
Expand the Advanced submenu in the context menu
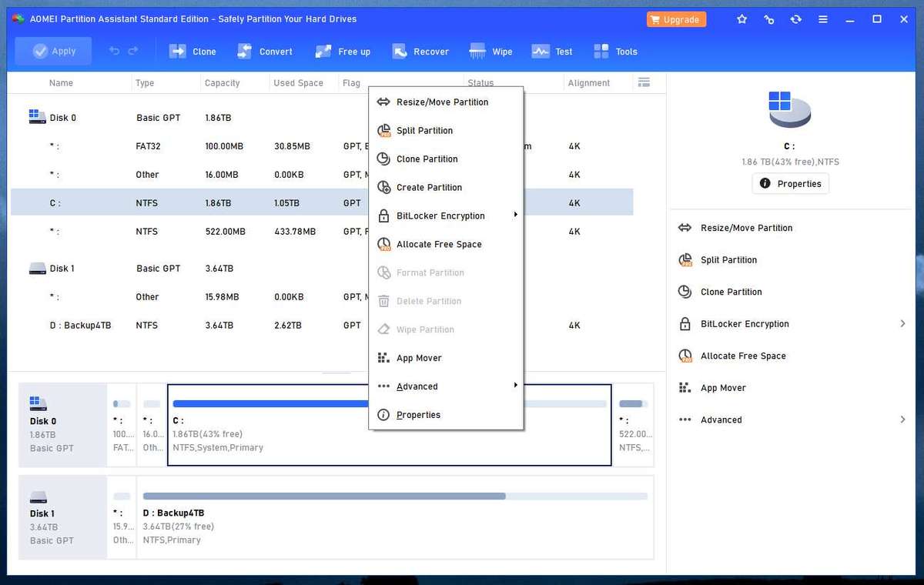tap(446, 386)
